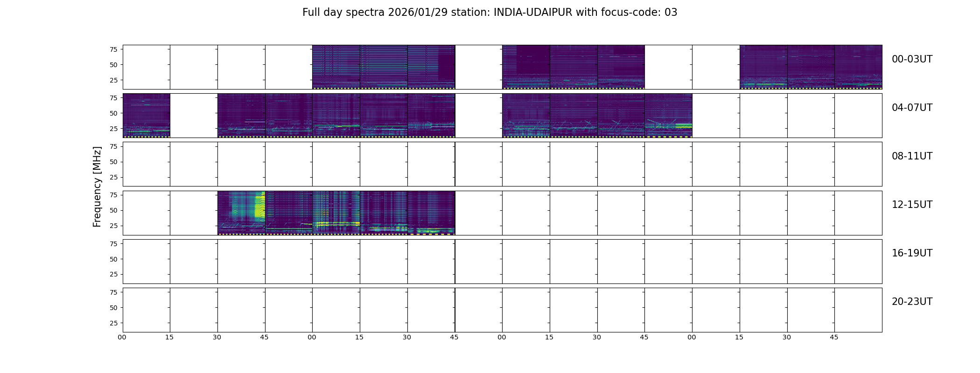Open the 03:45 UT spectrum panel in 00-03UT row
This screenshot has width=980, height=373.
click(859, 67)
